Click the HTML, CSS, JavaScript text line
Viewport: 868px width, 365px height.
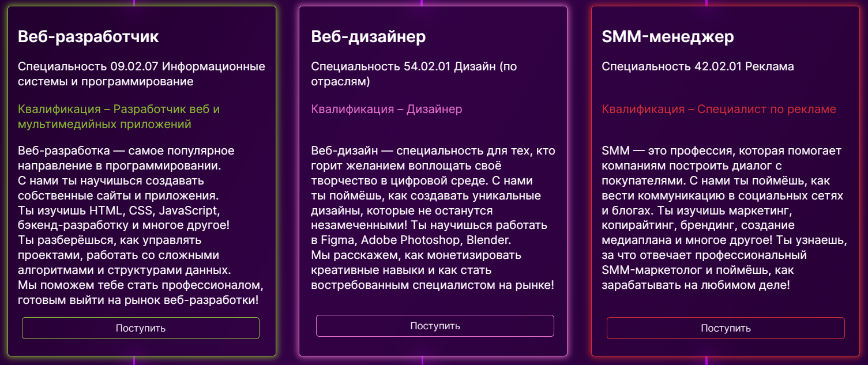119,210
